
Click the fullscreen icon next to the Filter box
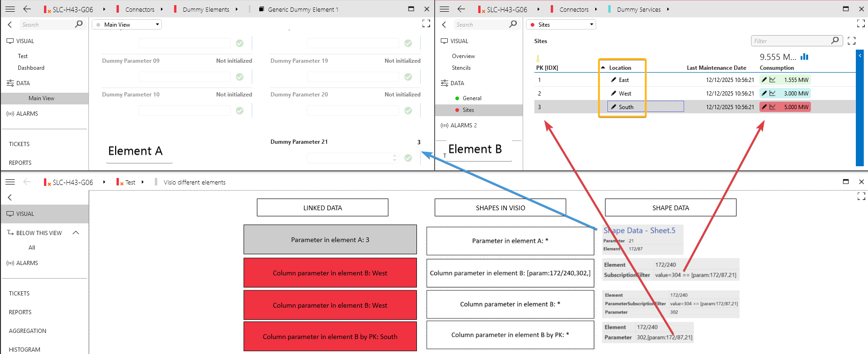tap(852, 41)
